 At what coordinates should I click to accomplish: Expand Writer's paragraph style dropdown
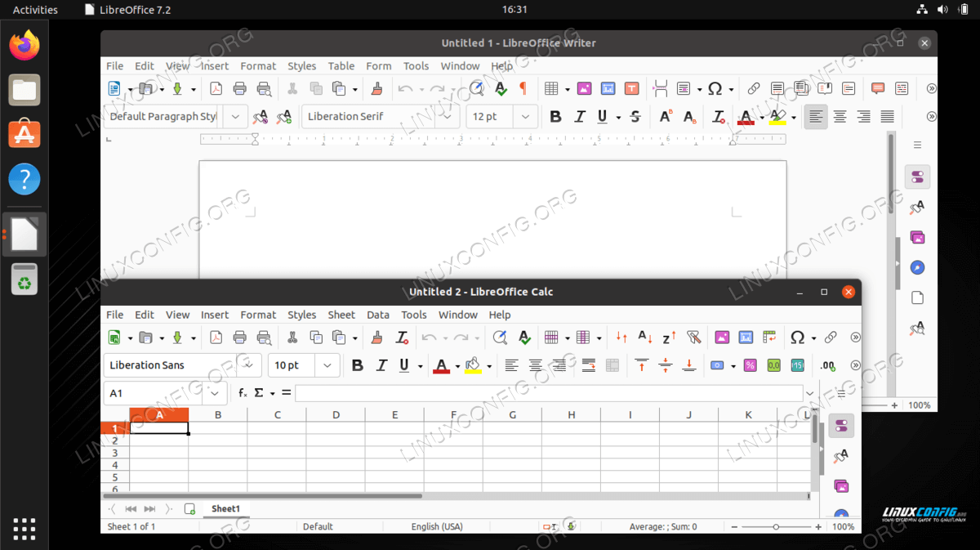pos(235,117)
